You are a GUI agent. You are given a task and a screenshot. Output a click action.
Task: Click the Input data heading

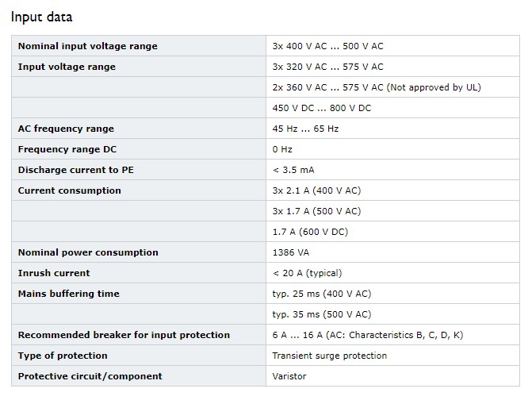click(x=41, y=17)
